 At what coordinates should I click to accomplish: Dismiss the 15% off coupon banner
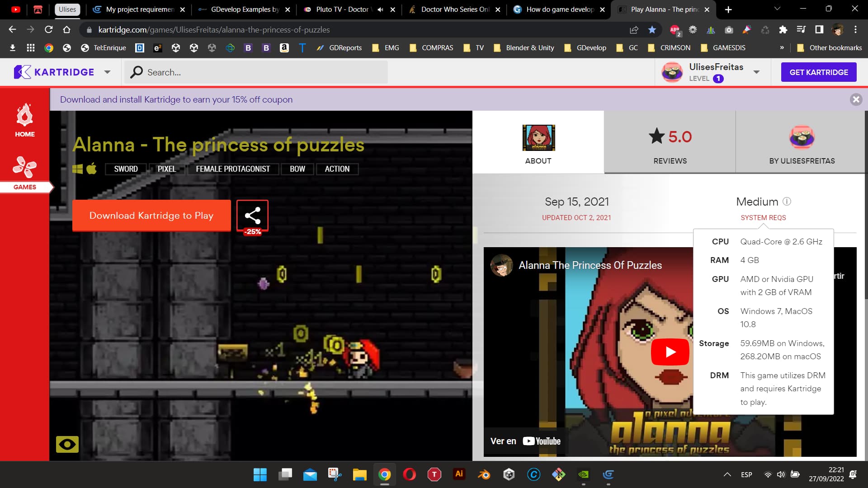[x=856, y=99]
